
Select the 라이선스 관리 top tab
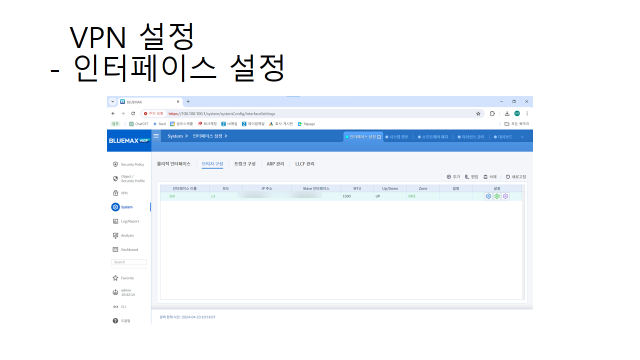coord(471,137)
